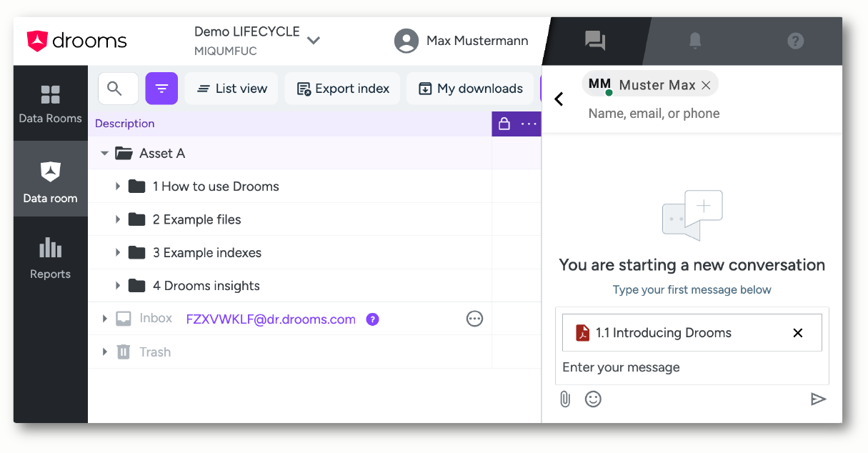Click the Drooms logo

(x=76, y=41)
